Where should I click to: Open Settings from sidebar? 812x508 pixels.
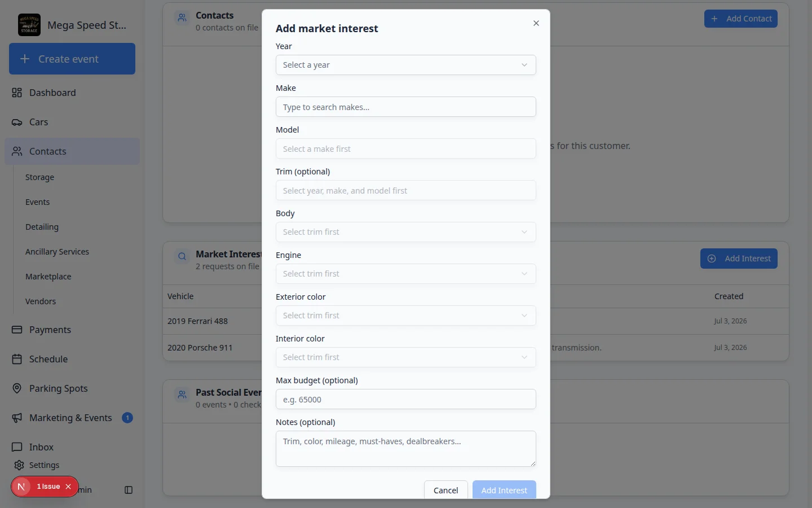click(44, 465)
